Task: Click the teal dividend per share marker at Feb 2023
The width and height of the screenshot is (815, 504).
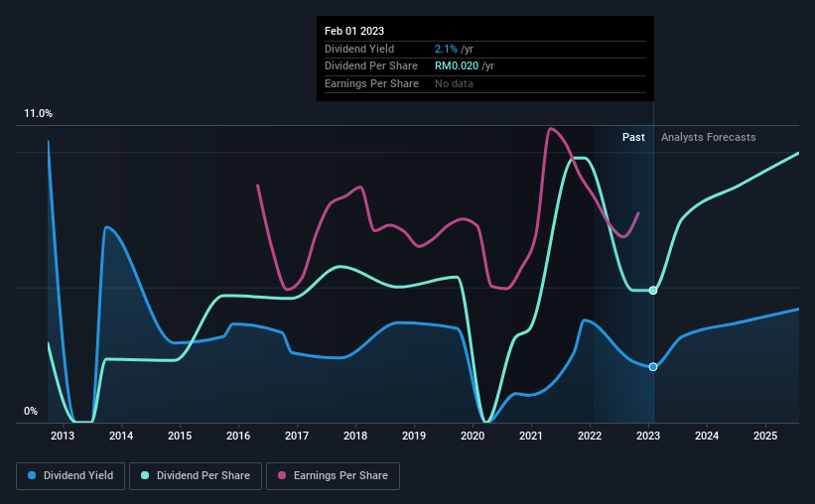Action: pyautogui.click(x=653, y=291)
